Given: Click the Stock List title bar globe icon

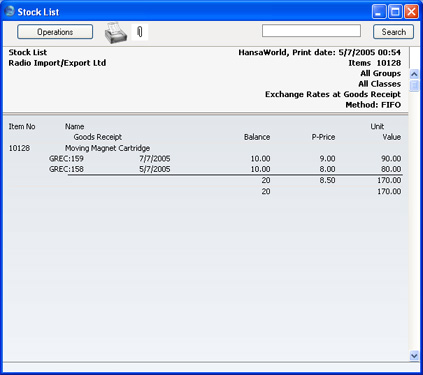Looking at the screenshot, I should click(10, 11).
